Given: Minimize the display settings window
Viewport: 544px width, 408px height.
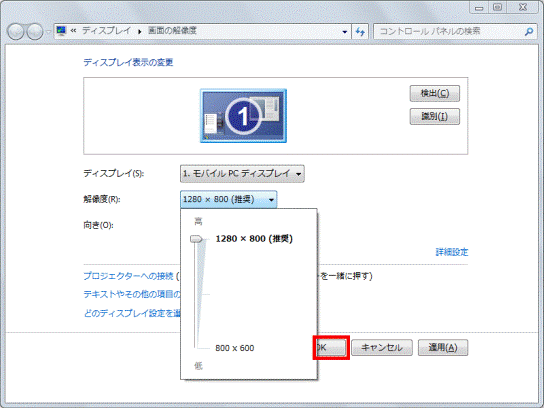Looking at the screenshot, I should point(479,7).
